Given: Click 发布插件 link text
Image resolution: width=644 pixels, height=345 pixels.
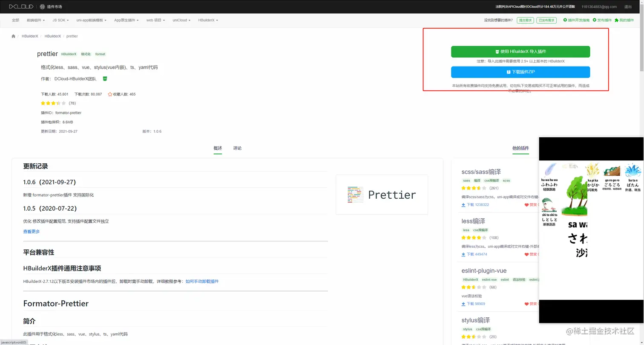Looking at the screenshot, I should click(x=604, y=20).
